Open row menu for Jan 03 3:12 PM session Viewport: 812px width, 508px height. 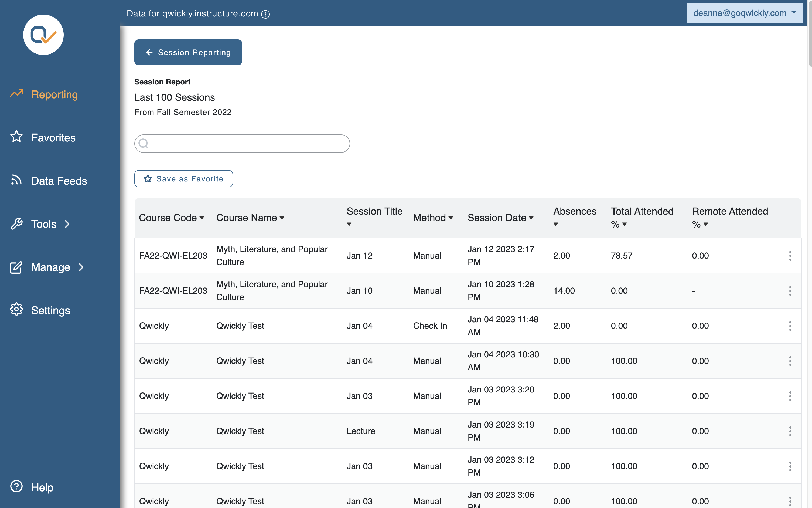790,466
